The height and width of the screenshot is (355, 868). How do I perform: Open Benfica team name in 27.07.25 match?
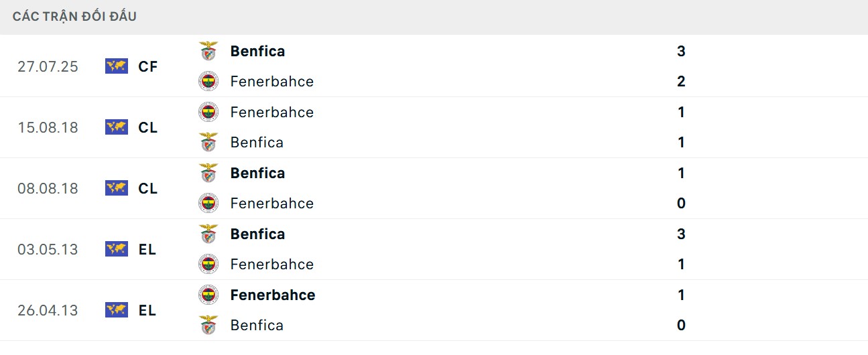click(x=257, y=51)
